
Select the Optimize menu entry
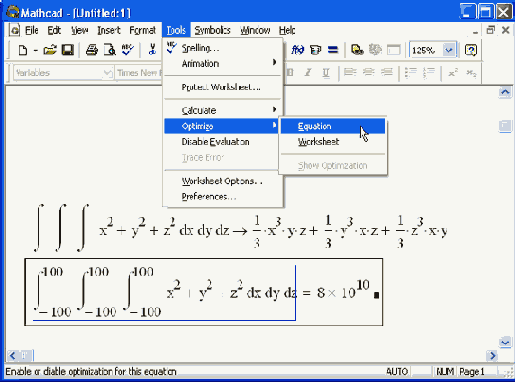tap(222, 126)
